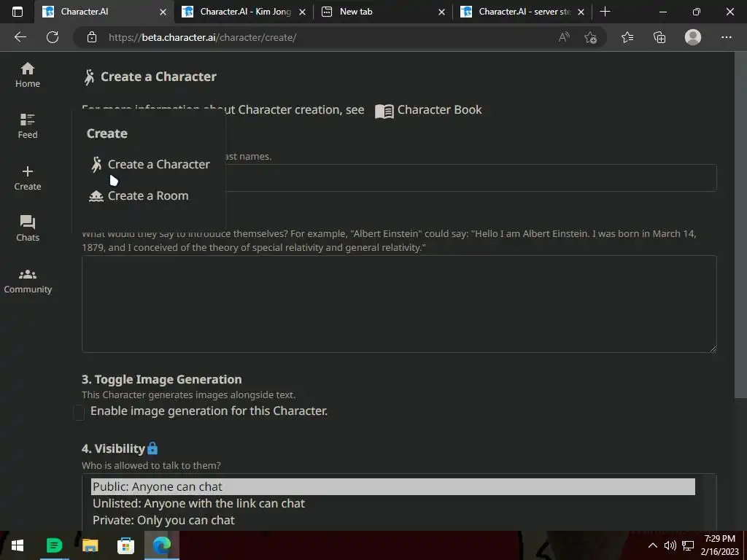Open the Create plus sidebar icon
The width and height of the screenshot is (747, 560).
[28, 178]
